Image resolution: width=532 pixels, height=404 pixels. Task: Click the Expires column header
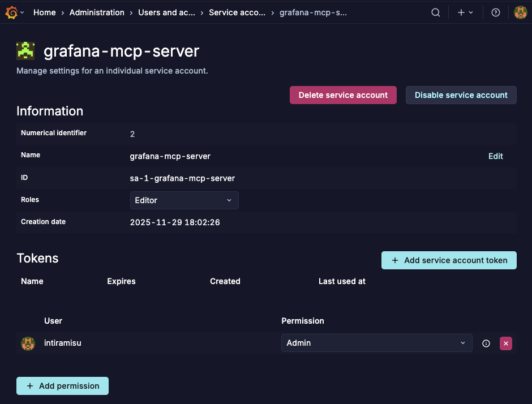[121, 281]
